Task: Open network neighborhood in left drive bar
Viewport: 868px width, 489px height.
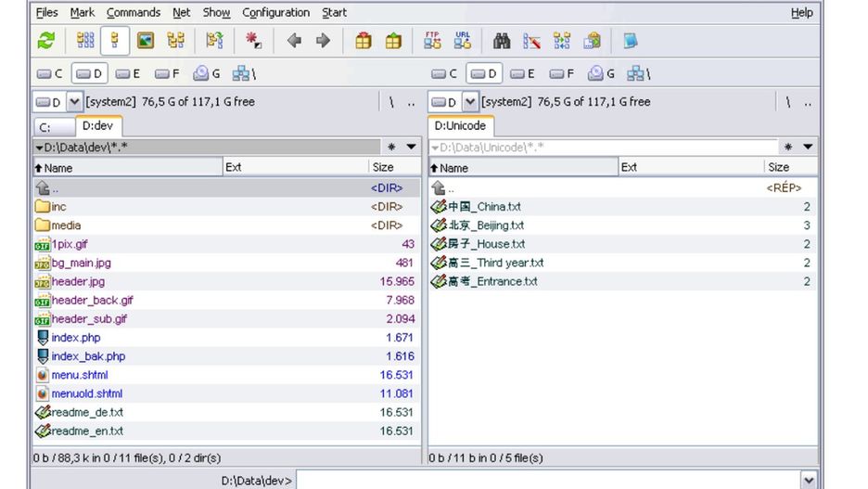Action: click(x=244, y=73)
